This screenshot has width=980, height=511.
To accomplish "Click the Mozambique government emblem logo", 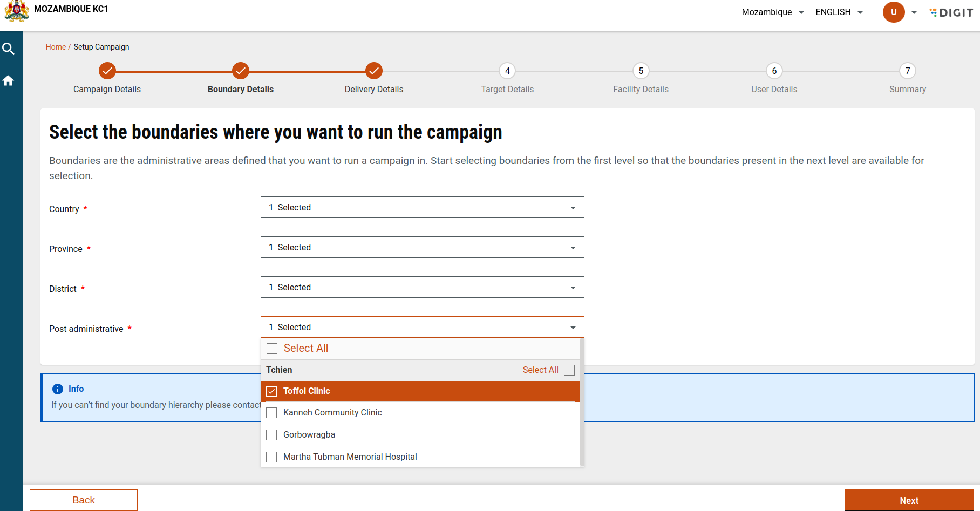I will [x=17, y=11].
